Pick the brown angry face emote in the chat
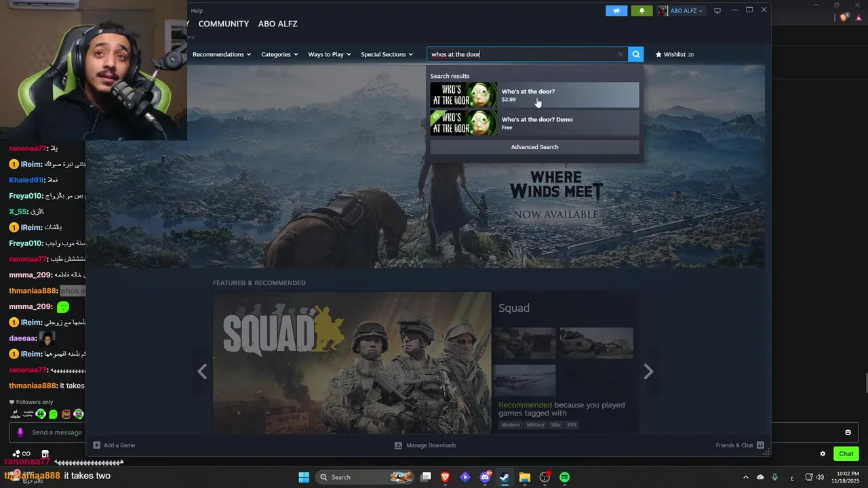 pyautogui.click(x=66, y=414)
